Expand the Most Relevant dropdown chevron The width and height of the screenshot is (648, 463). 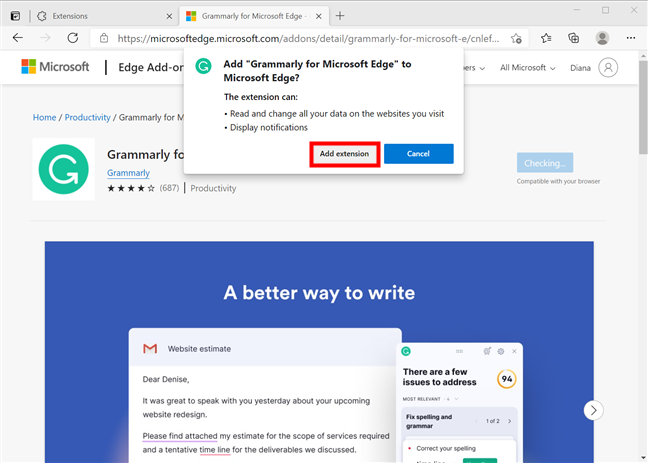tap(456, 399)
